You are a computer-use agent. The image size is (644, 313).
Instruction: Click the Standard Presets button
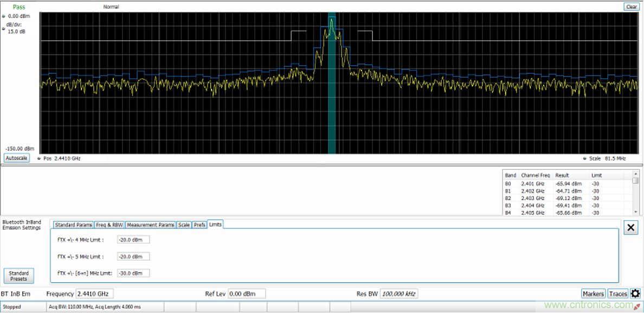tap(18, 276)
